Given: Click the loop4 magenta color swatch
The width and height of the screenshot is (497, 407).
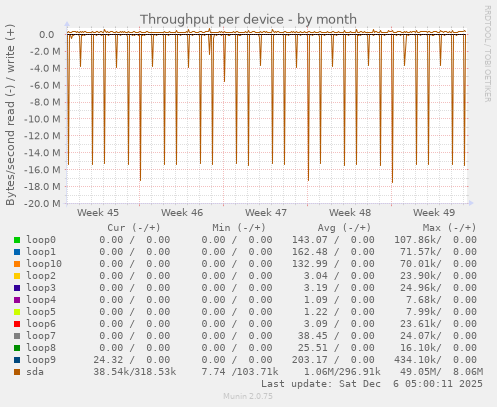Looking at the screenshot, I should tap(17, 300).
